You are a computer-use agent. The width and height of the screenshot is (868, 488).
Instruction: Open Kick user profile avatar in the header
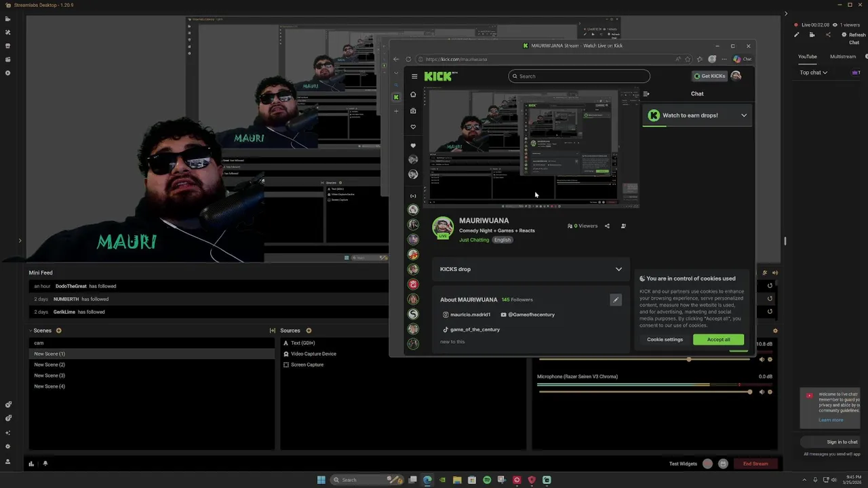[x=736, y=76]
